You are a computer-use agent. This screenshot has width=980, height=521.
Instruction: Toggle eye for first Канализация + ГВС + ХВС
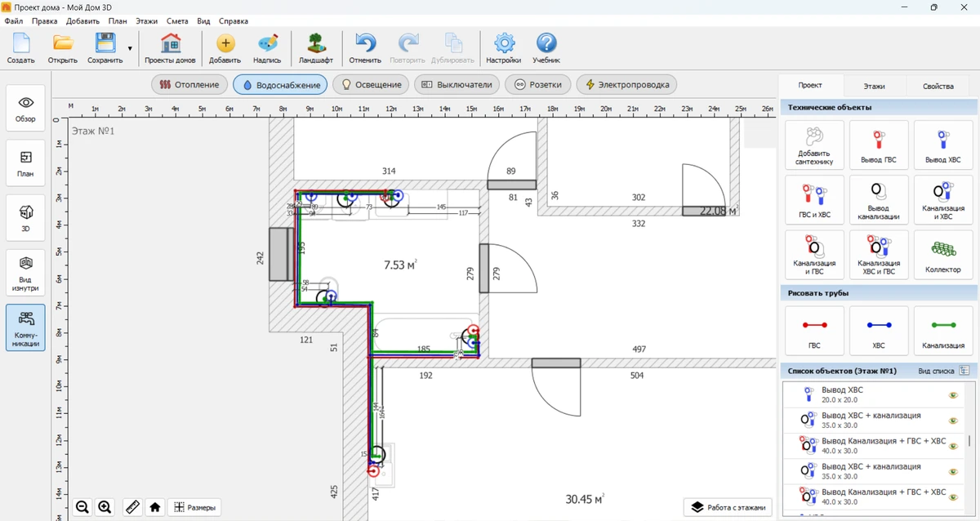tap(952, 446)
